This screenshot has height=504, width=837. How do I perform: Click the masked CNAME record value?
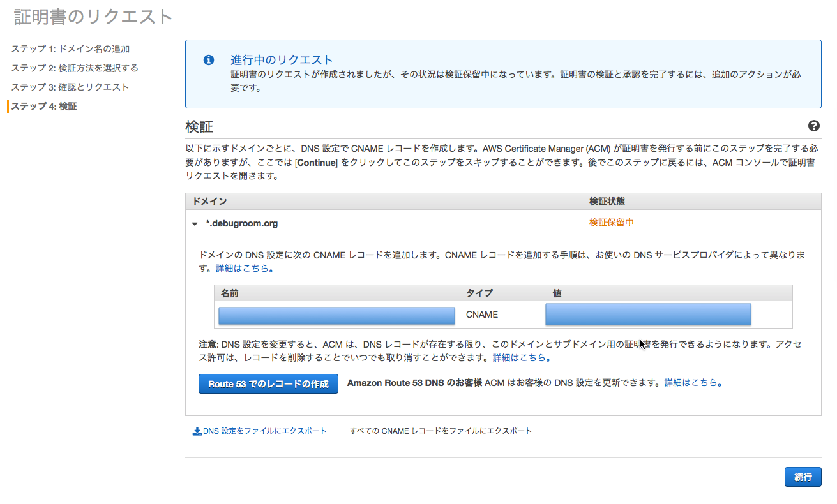pos(648,315)
